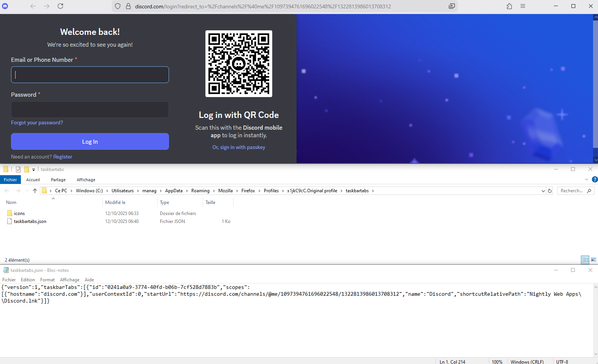Switch Explorer to details view
The image size is (598, 364).
585,260
